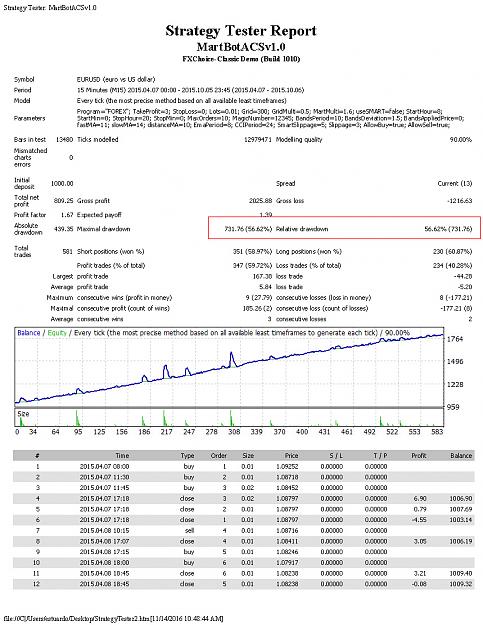Screen dimensions: 483x625
Task: Click the time cell '2015.04.07 08:00'
Action: (104, 466)
